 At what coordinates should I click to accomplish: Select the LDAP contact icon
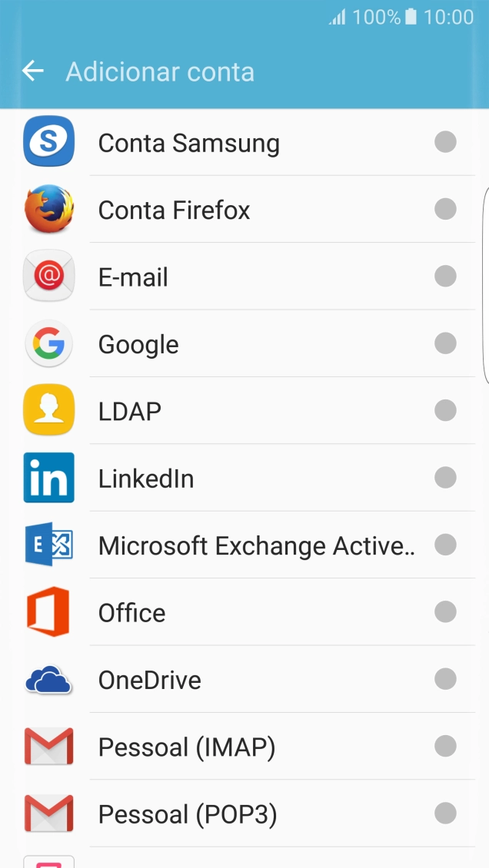click(x=48, y=410)
